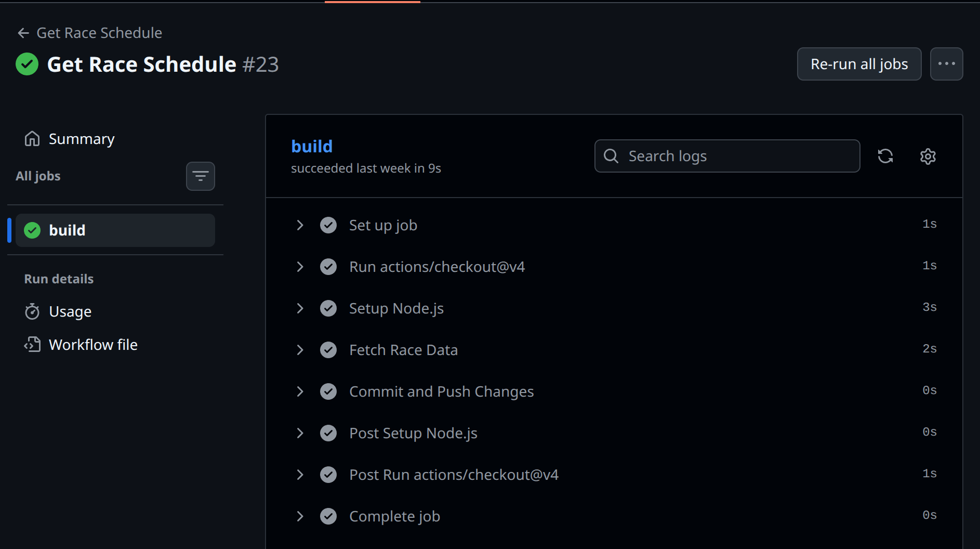Viewport: 980px width, 549px height.
Task: Click the Run actions/checkout@v4 success checkmark
Action: tap(328, 267)
